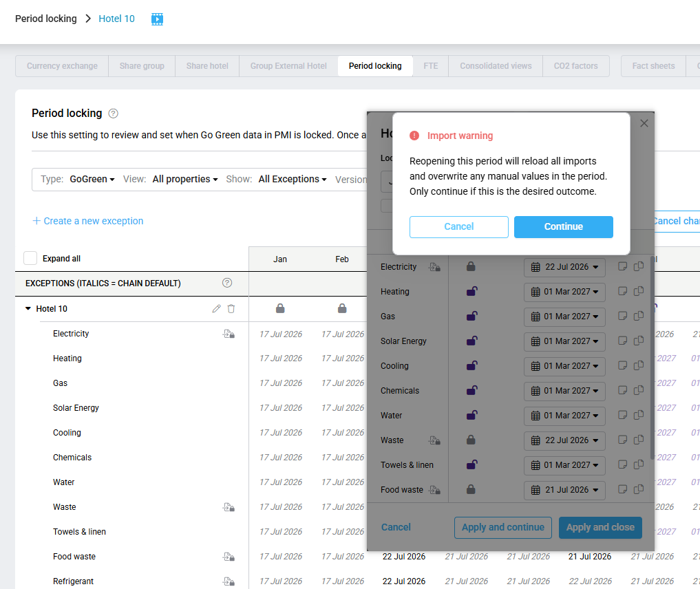The image size is (700, 589).
Task: Open the Period locking help icon
Action: [x=114, y=114]
